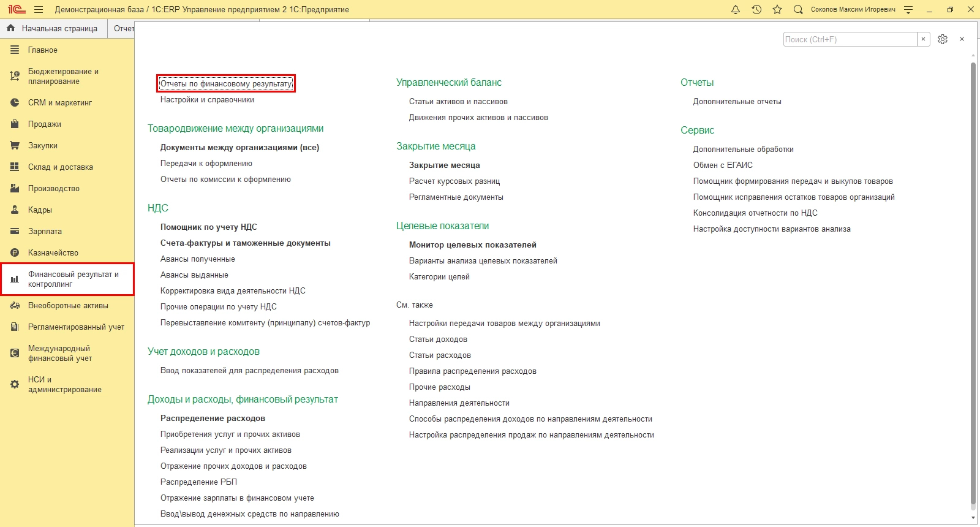Open Отчеты по финансовому результату link
This screenshot has width=980, height=527.
pos(226,83)
